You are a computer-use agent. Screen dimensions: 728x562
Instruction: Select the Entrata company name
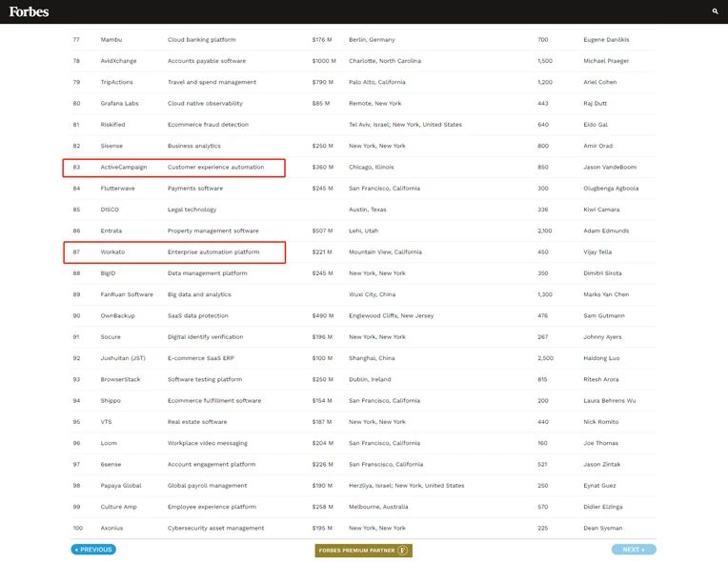tap(111, 231)
